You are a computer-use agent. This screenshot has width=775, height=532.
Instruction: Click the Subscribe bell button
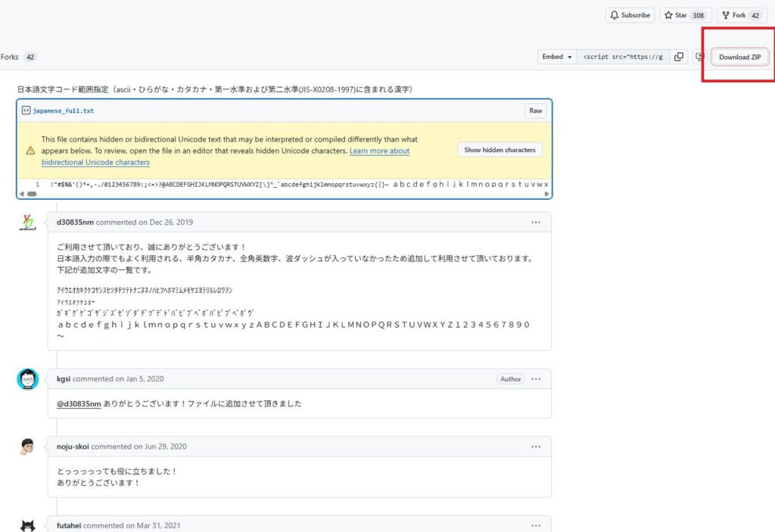(630, 15)
